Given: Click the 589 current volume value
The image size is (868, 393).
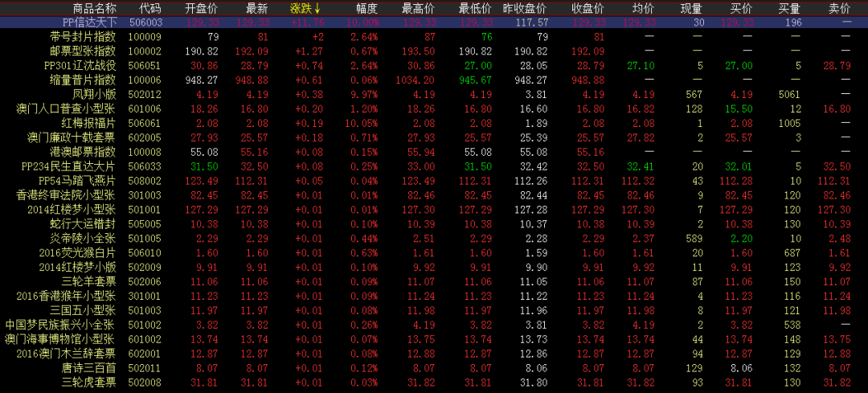Looking at the screenshot, I should (694, 238).
